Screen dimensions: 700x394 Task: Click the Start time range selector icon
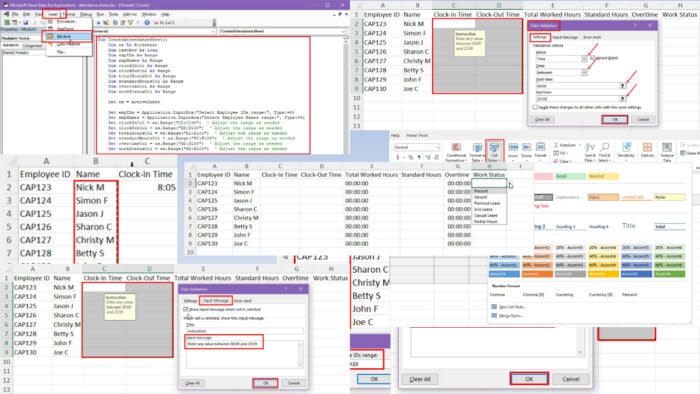pyautogui.click(x=622, y=86)
